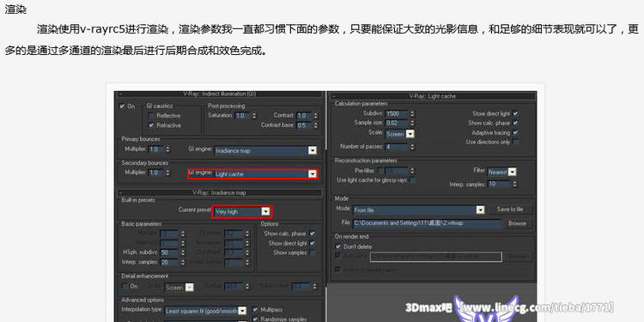This screenshot has width=644, height=322.
Task: Click the light cache File path field
Action: (427, 223)
